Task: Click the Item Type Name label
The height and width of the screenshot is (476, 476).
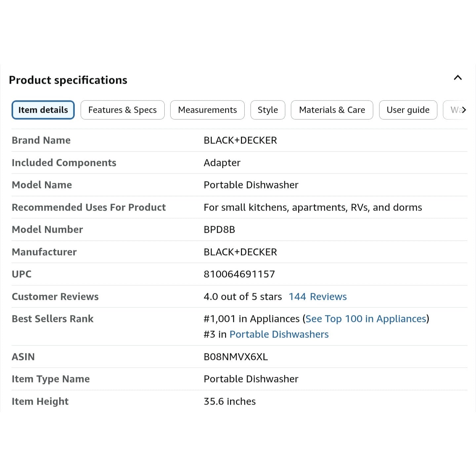Action: click(51, 379)
